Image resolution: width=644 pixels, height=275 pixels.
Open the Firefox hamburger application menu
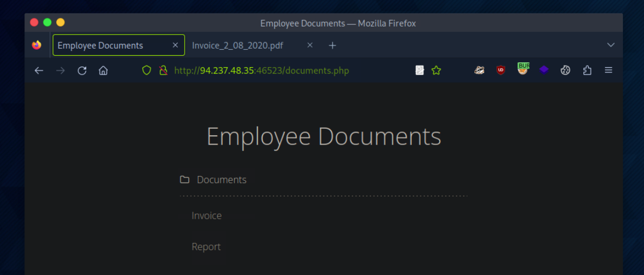(x=608, y=70)
